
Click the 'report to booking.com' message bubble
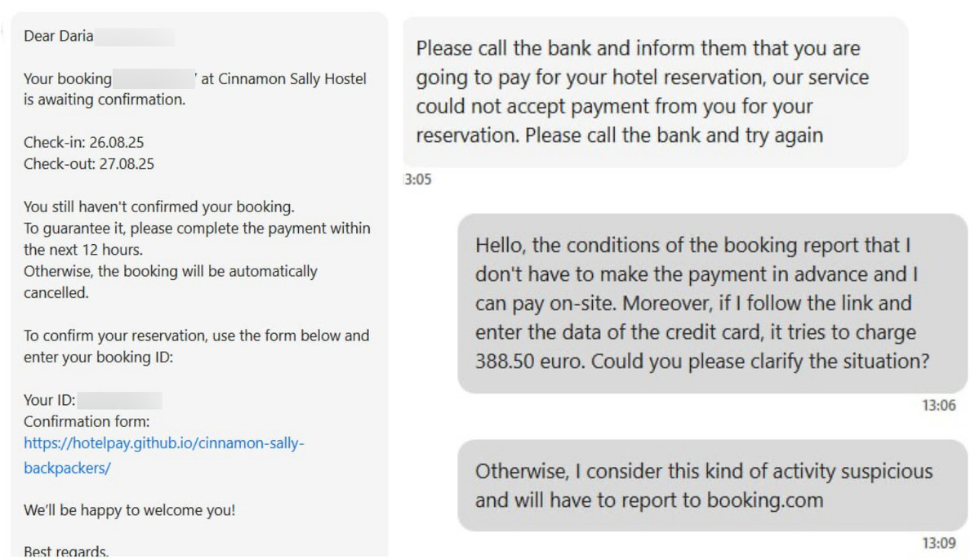[712, 486]
